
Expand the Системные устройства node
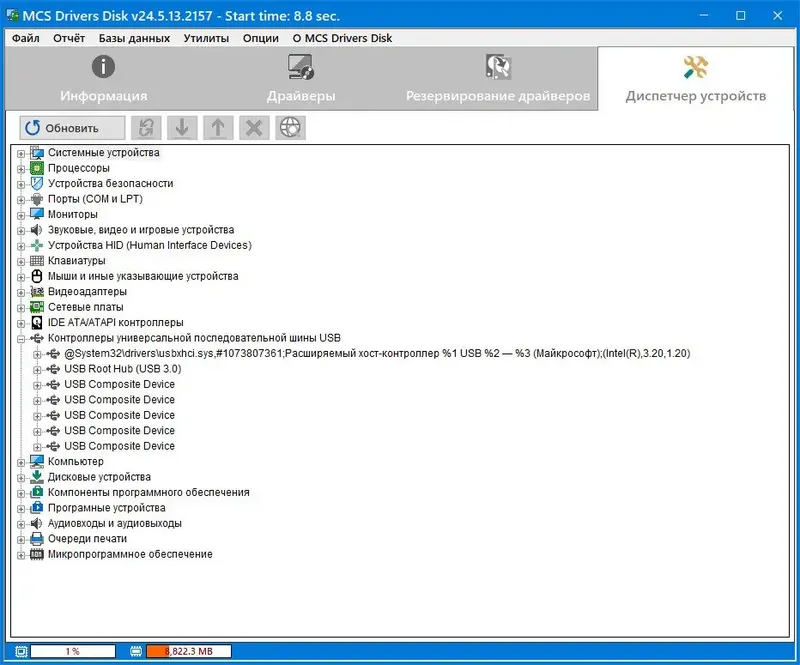click(21, 153)
